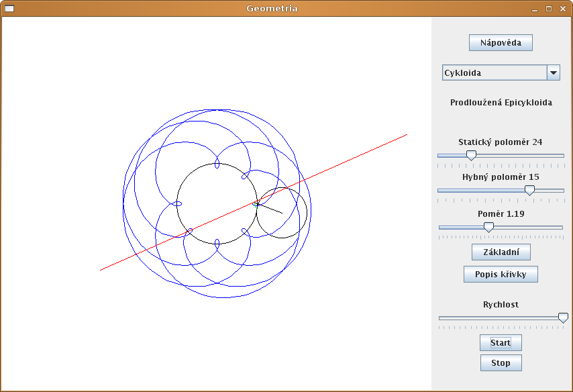Image resolution: width=573 pixels, height=392 pixels.
Task: Click the Geometria title bar text
Action: tap(272, 9)
